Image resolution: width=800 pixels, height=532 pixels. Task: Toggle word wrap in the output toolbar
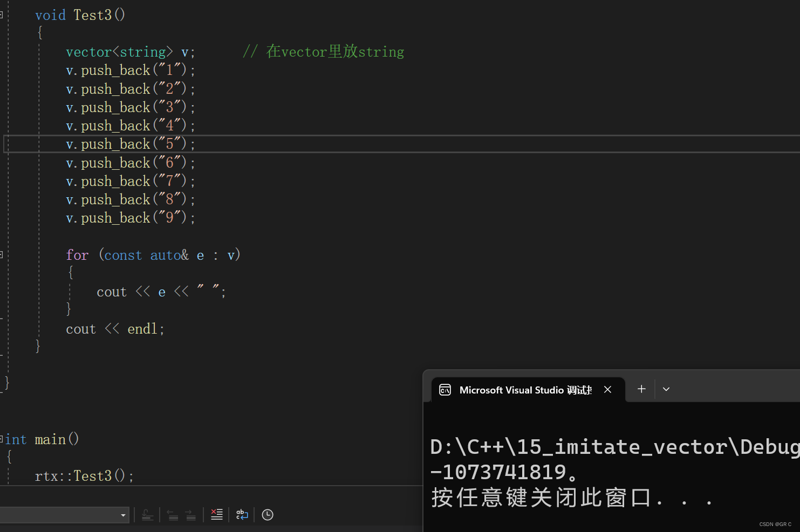click(x=242, y=515)
